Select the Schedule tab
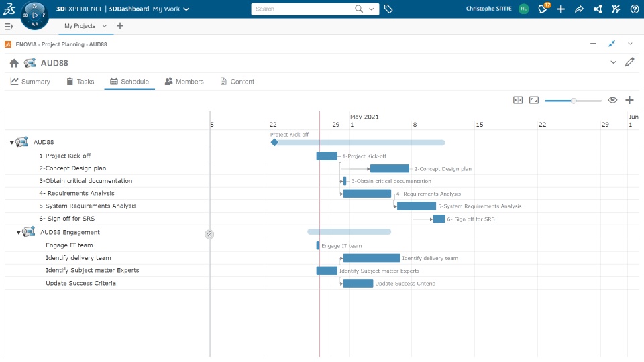This screenshot has width=644, height=362. [x=129, y=82]
